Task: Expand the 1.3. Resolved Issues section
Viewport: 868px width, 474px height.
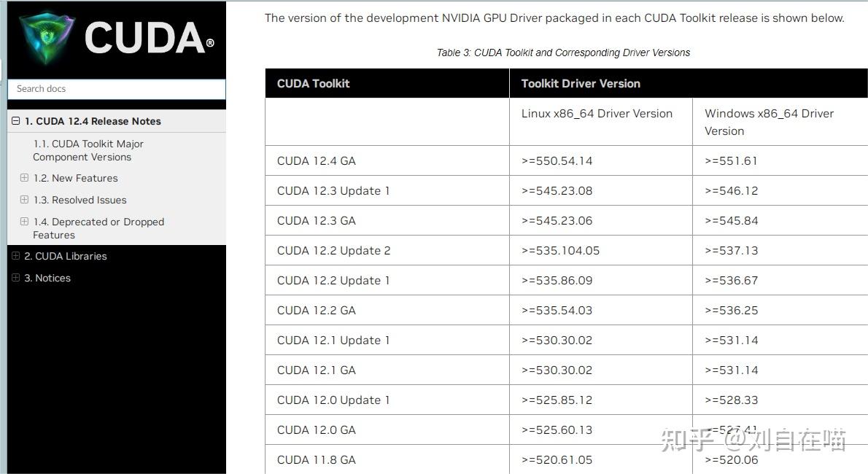Action: coord(24,200)
